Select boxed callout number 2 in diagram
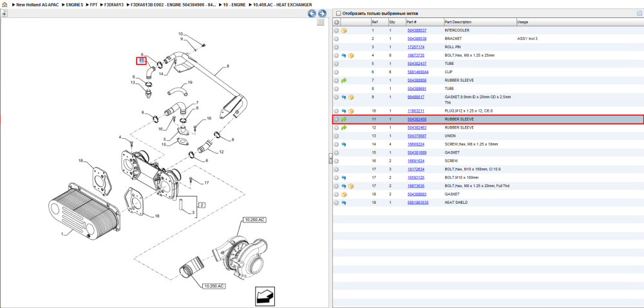Image resolution: width=644 pixels, height=308 pixels. (x=202, y=204)
